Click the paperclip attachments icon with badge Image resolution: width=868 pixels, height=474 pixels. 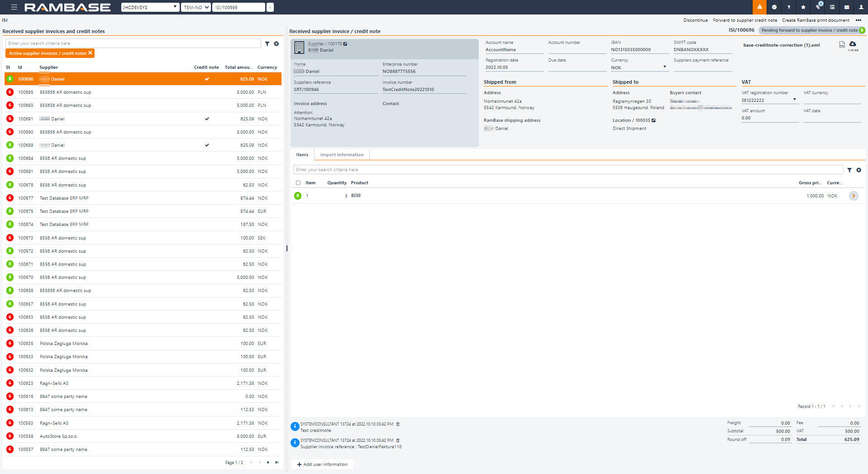[x=818, y=7]
